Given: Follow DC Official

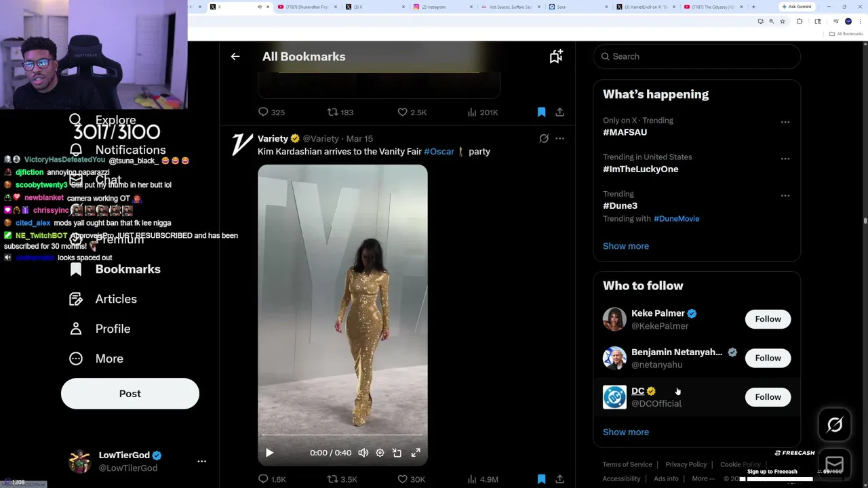Looking at the screenshot, I should coord(768,397).
